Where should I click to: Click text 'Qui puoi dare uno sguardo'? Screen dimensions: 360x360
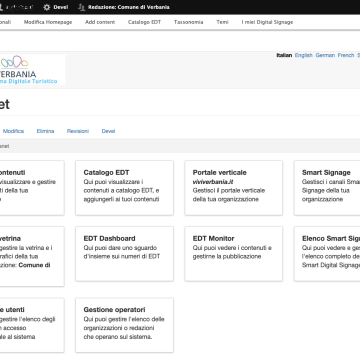(120, 248)
